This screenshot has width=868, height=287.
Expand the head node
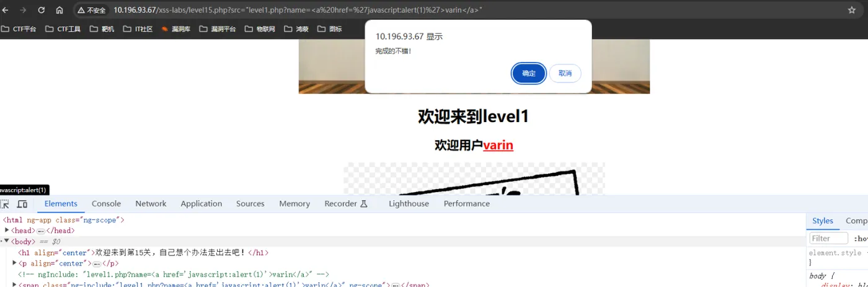click(7, 231)
